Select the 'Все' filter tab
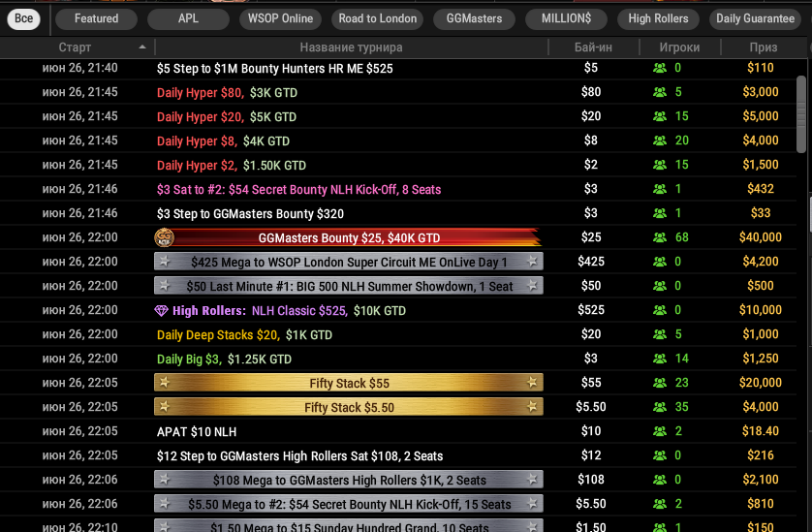812x532 pixels. click(x=23, y=18)
